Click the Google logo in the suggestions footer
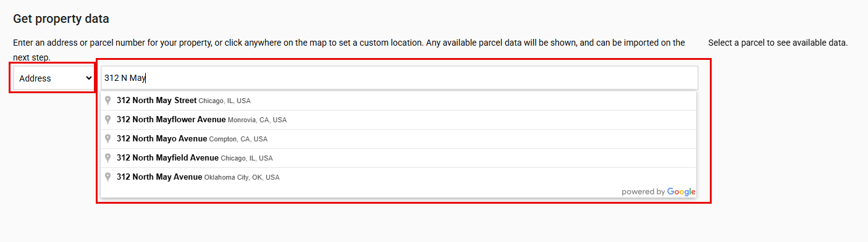This screenshot has width=868, height=242. [681, 192]
